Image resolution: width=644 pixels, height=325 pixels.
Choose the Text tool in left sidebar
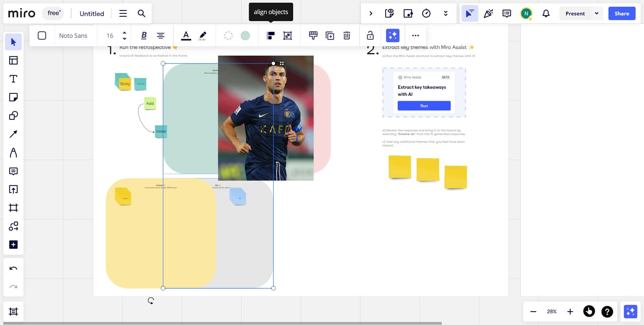(x=13, y=79)
